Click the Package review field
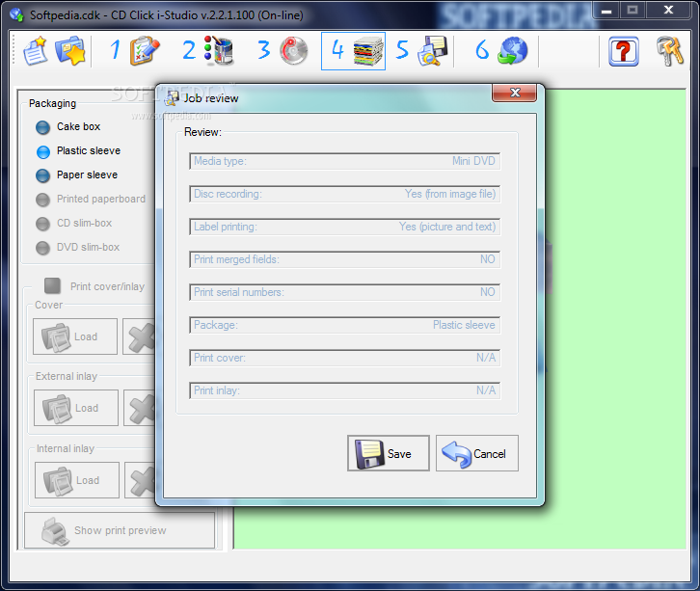Image resolution: width=700 pixels, height=591 pixels. pyautogui.click(x=344, y=326)
